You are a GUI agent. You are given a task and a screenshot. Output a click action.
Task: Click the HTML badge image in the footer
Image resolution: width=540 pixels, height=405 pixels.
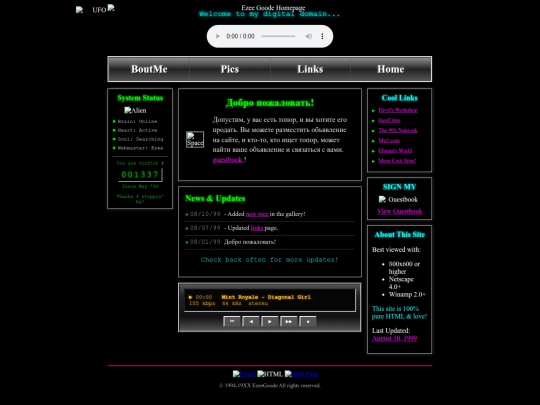[270, 374]
